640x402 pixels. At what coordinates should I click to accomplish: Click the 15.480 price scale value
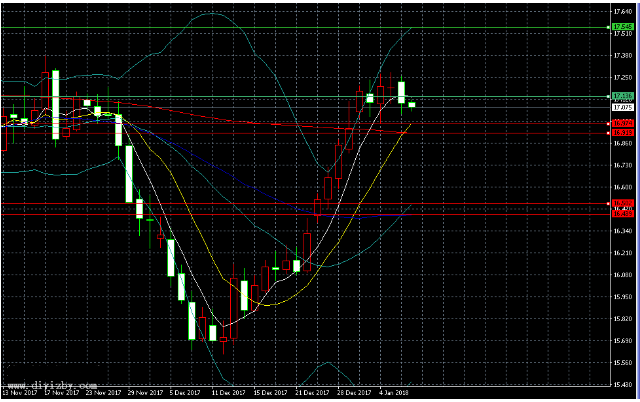point(623,385)
